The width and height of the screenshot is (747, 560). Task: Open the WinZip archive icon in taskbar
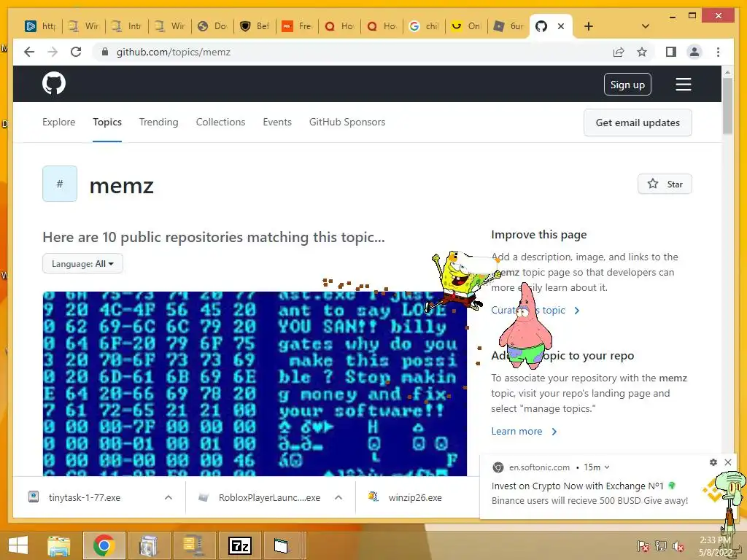click(x=194, y=545)
